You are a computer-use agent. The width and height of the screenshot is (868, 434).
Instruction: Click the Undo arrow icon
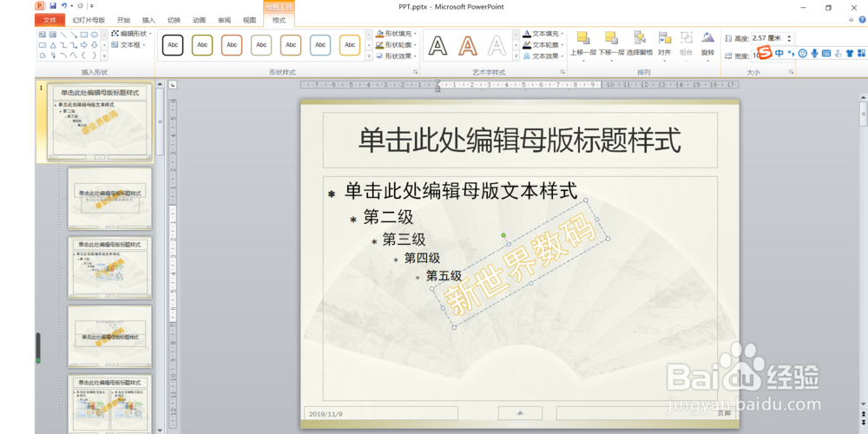click(64, 5)
